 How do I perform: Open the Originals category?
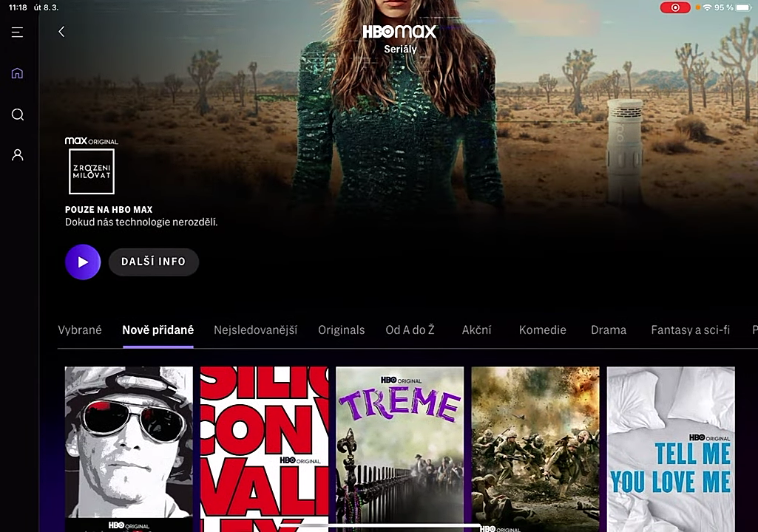point(341,330)
